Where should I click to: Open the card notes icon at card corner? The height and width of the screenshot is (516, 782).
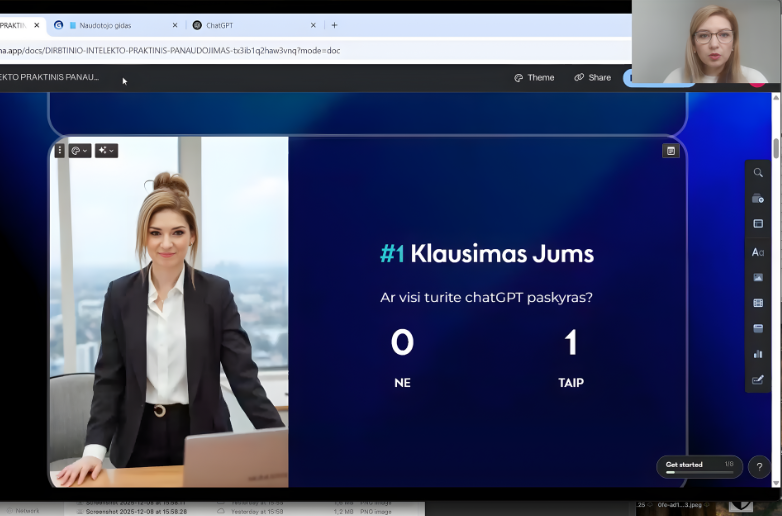671,150
